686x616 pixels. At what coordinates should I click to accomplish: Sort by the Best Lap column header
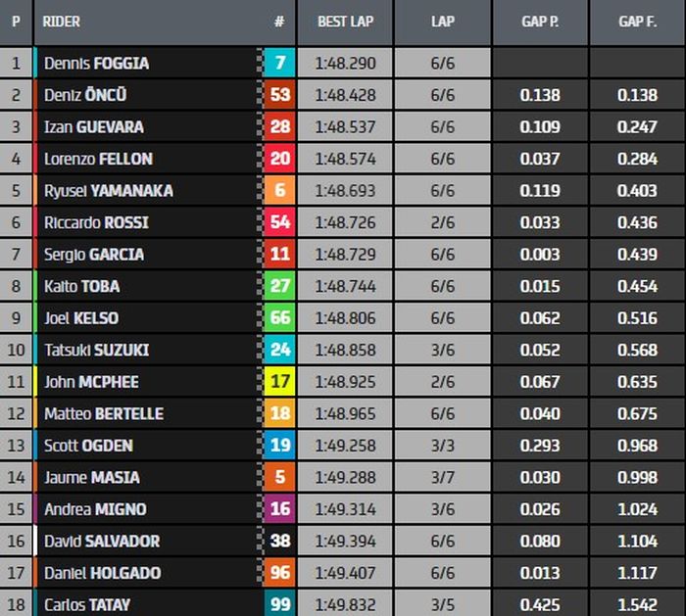[x=345, y=22]
